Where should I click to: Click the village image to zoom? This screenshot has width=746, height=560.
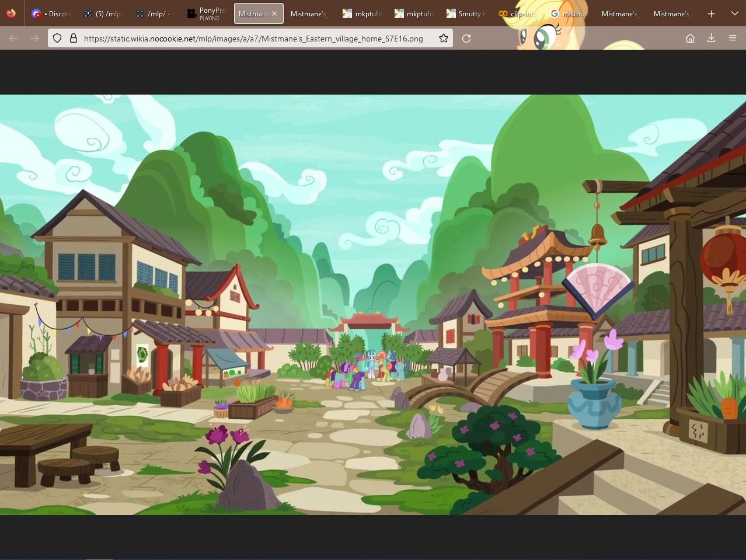click(x=373, y=304)
